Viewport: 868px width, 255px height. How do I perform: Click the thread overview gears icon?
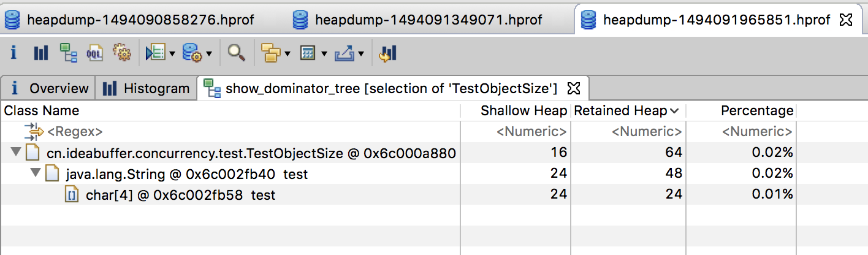tap(123, 53)
